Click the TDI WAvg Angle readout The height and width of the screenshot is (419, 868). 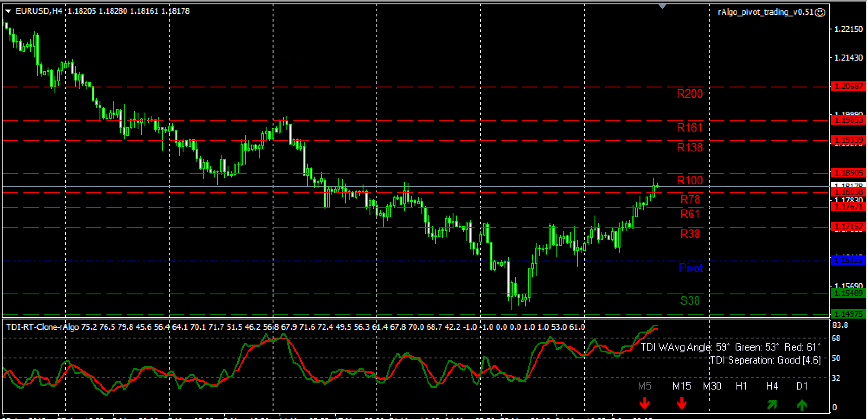[730, 347]
